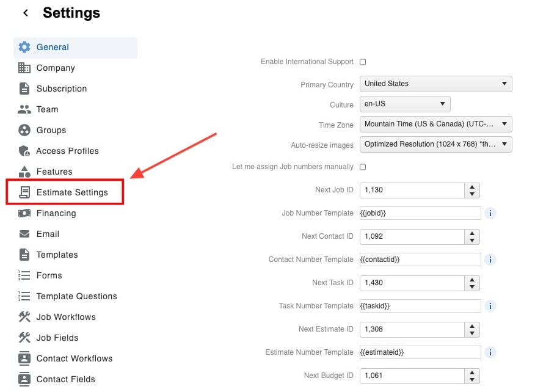Click the Job Number Template info button
This screenshot has height=392, width=535.
pos(490,213)
